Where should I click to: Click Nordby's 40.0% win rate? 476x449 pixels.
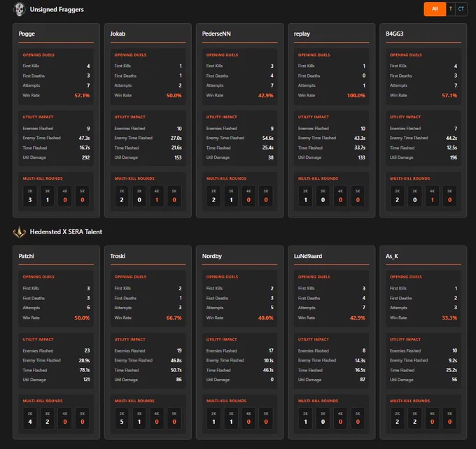[265, 318]
